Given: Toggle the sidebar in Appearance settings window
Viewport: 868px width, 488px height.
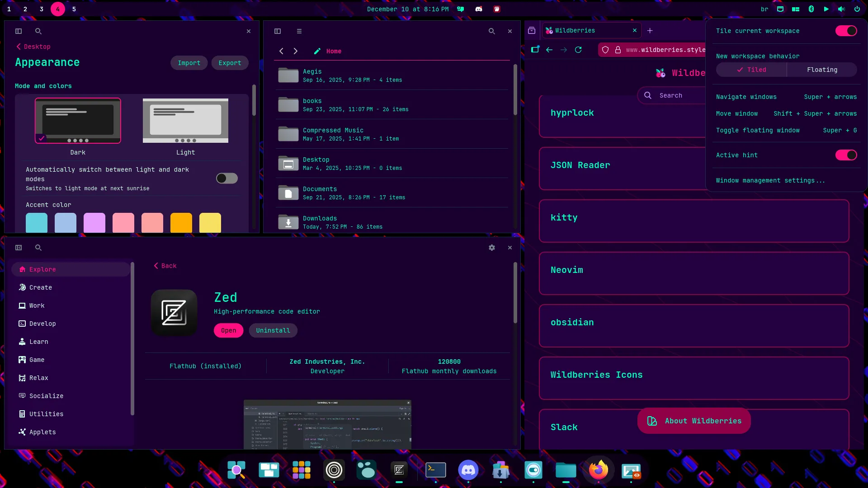Looking at the screenshot, I should [x=19, y=31].
